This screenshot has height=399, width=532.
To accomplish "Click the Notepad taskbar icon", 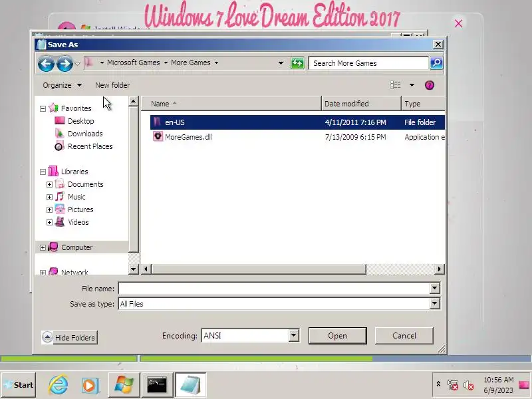I will point(190,385).
